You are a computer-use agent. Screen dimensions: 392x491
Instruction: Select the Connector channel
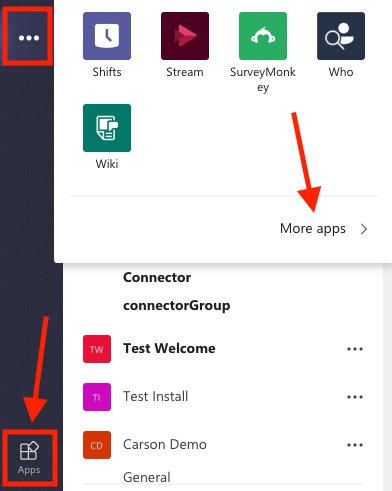pyautogui.click(x=157, y=277)
